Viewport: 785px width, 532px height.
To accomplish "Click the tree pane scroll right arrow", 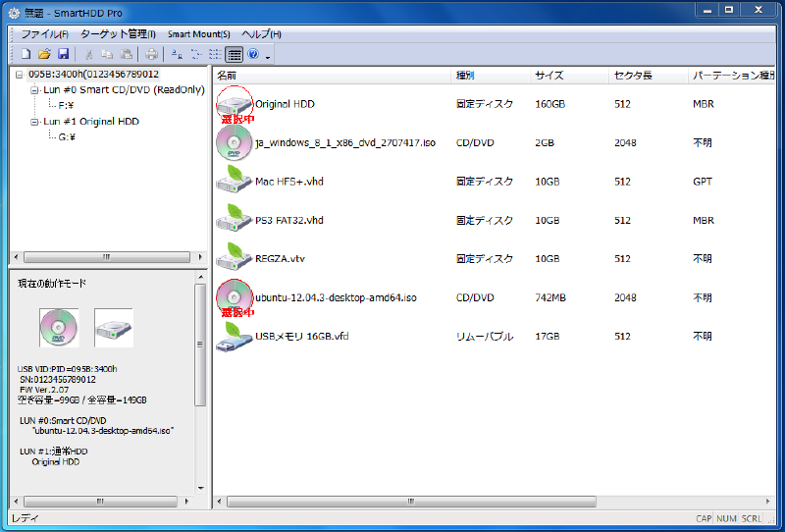I will (x=200, y=257).
